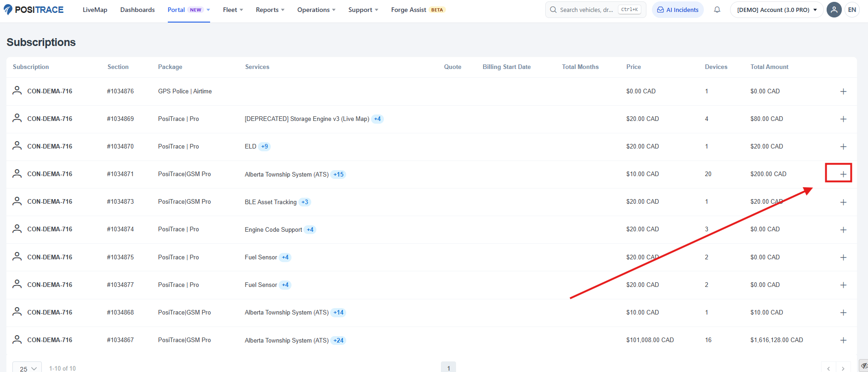Viewport: 868px width, 372px height.
Task: Click the notifications bell icon
Action: (717, 10)
